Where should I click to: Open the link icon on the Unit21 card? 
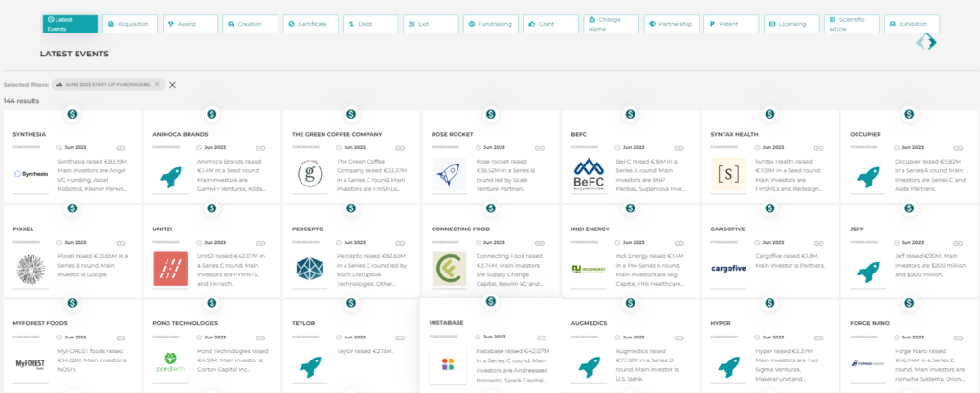(x=260, y=243)
